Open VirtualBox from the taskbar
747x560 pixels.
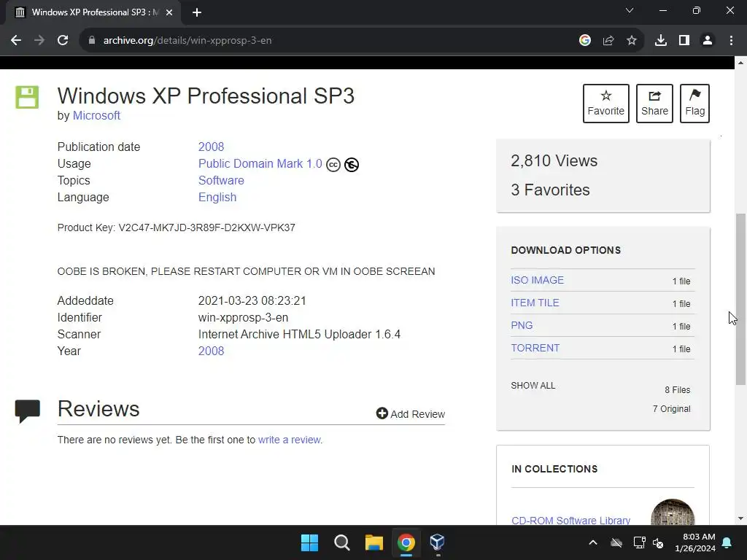(x=438, y=542)
